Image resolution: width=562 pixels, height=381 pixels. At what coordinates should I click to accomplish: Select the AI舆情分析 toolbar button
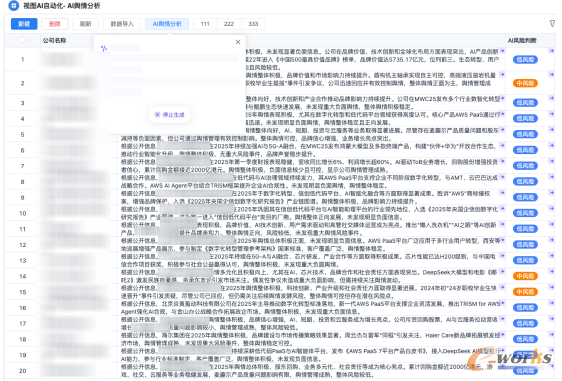tap(167, 24)
